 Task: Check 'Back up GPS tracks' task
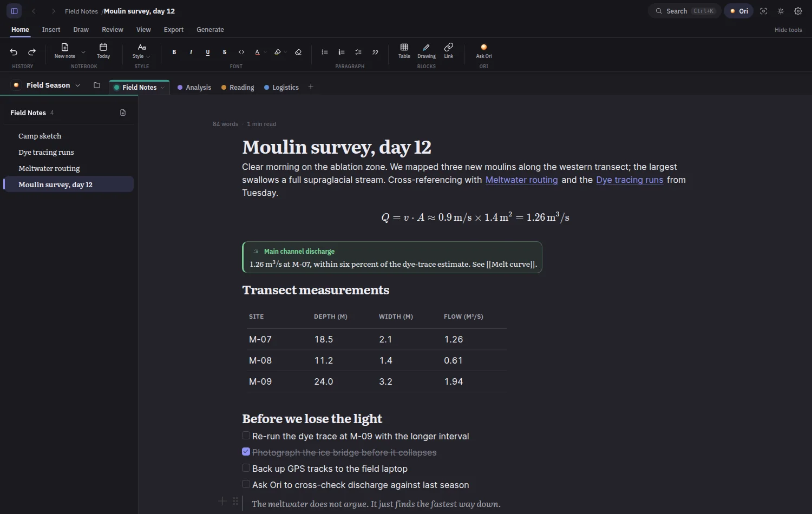pos(246,468)
